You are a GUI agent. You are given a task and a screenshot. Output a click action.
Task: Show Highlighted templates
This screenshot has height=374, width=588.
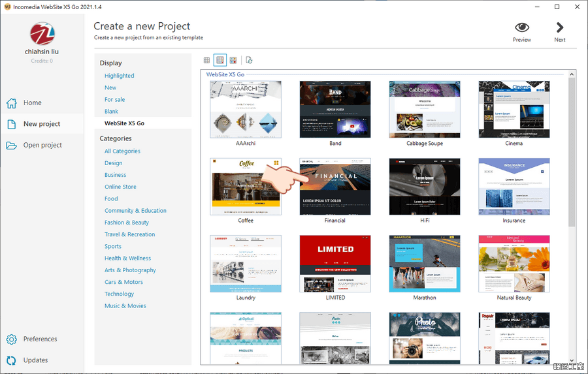click(x=120, y=76)
